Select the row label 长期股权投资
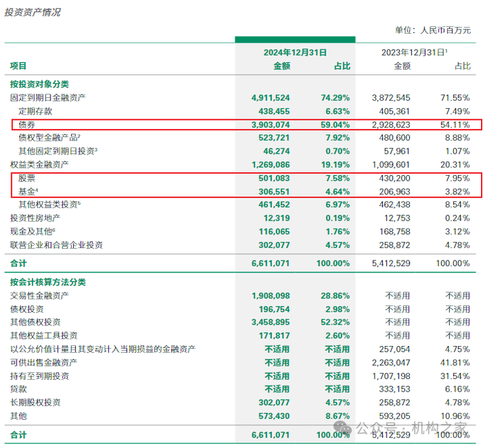 coord(35,403)
